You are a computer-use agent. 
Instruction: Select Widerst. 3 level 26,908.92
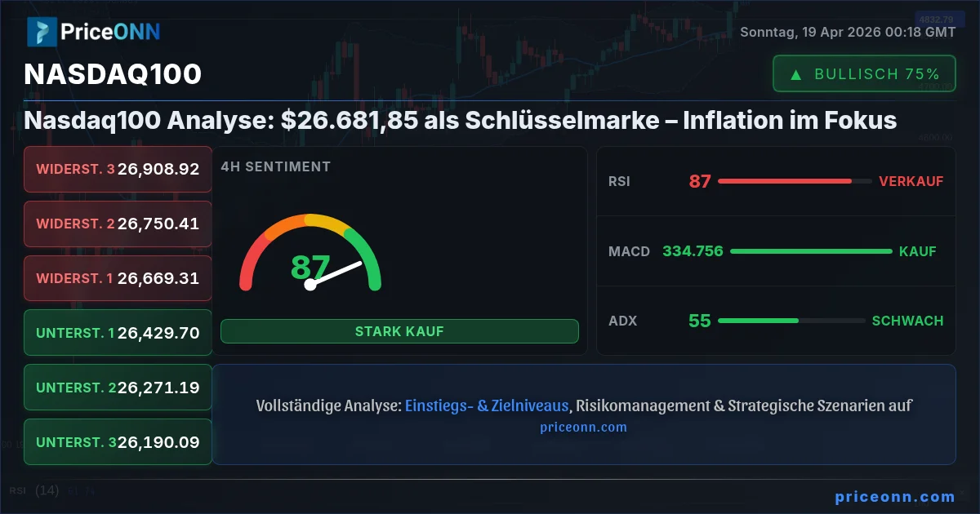pos(118,169)
